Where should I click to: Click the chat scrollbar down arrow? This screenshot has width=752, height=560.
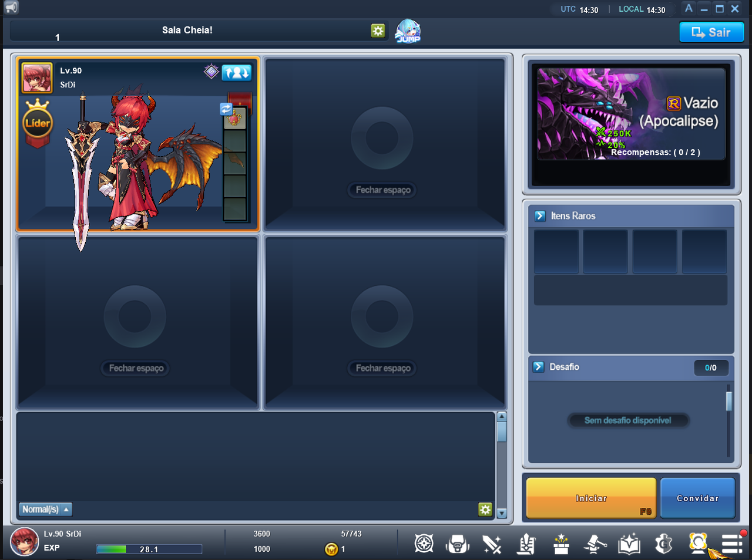coord(502,513)
